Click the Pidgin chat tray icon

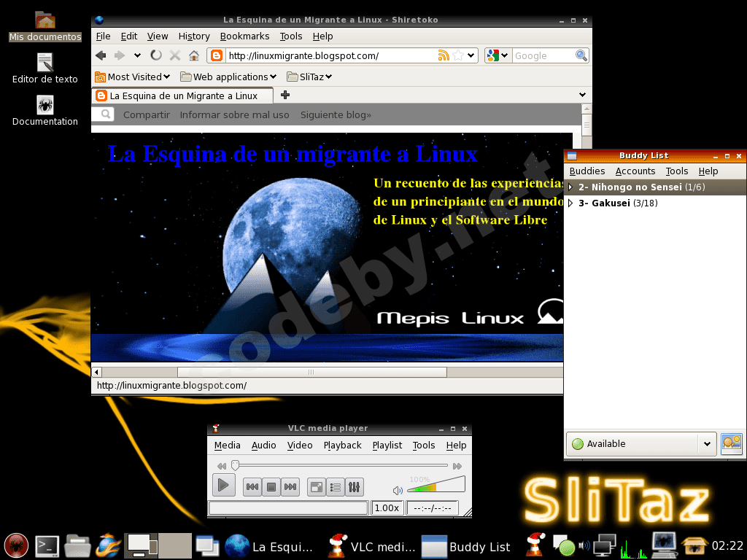564,545
